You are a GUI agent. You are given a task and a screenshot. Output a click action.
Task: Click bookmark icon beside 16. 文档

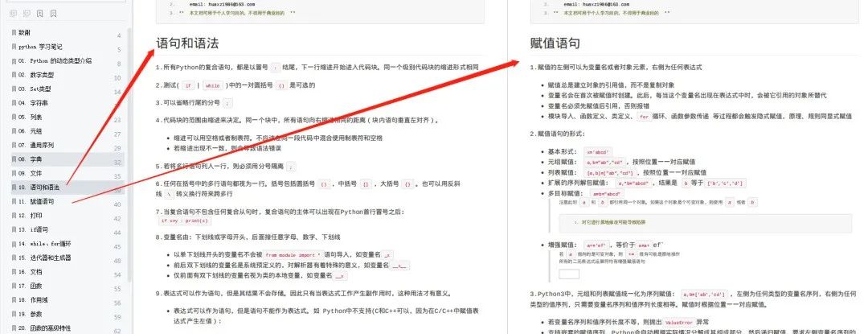click(14, 272)
